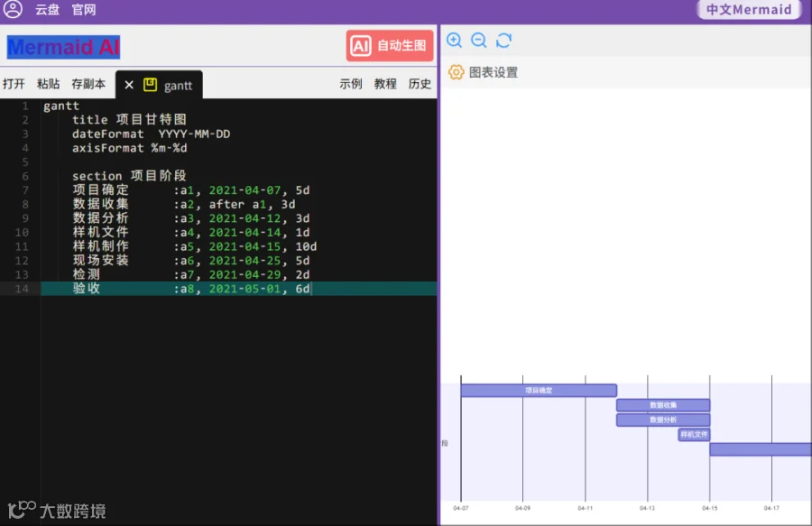Screen dimensions: 812x526
Task: Click the 'title 项目甘特图' code line
Action: (x=129, y=120)
